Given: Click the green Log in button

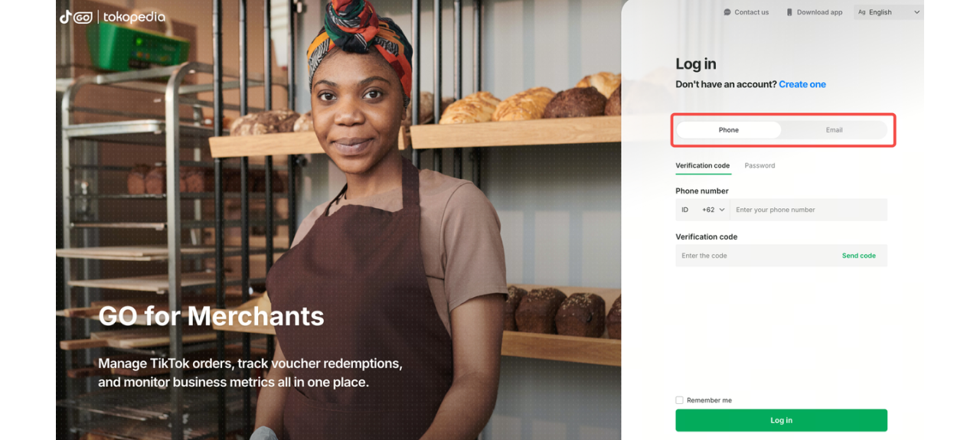Looking at the screenshot, I should pyautogui.click(x=781, y=420).
